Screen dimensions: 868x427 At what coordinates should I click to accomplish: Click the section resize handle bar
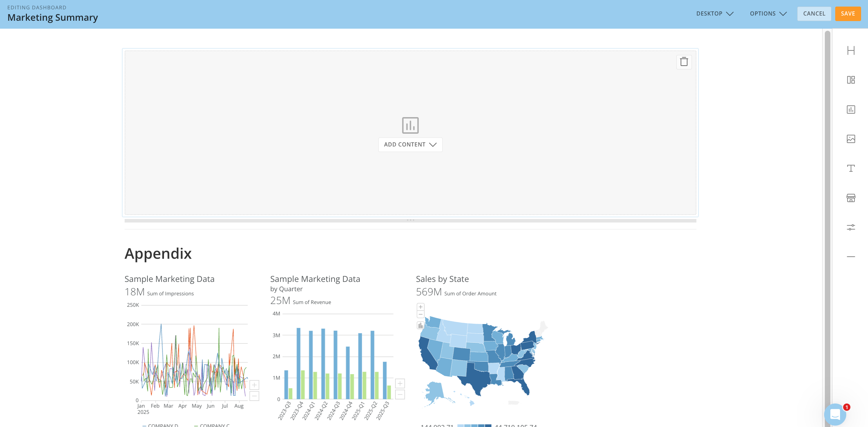tap(410, 220)
